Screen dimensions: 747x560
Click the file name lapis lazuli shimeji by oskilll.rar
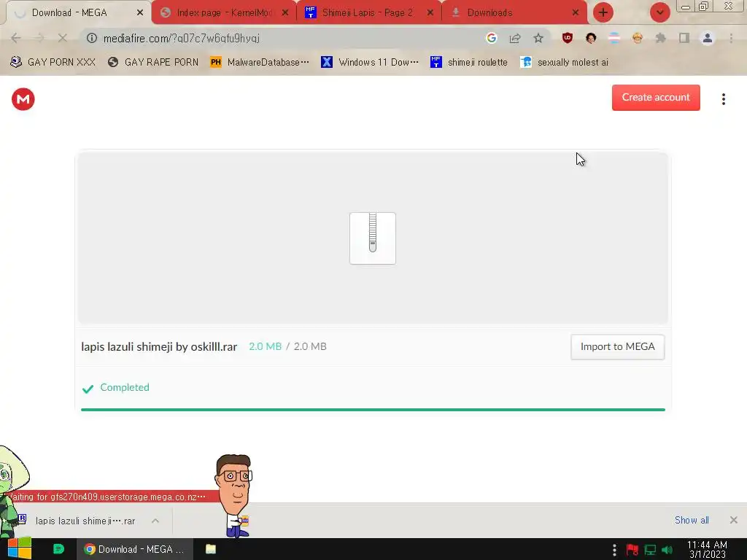159,346
